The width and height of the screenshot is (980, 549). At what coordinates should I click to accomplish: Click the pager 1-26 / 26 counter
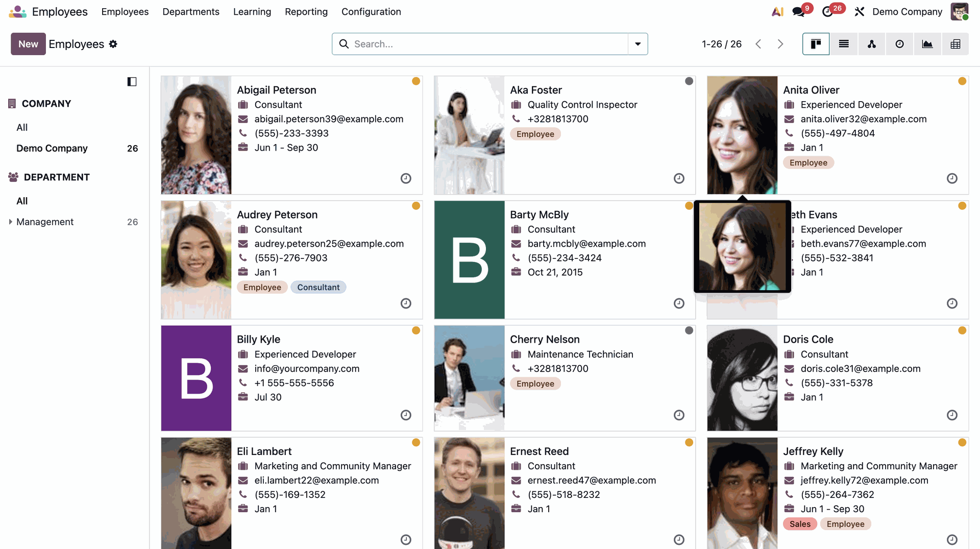click(x=721, y=44)
